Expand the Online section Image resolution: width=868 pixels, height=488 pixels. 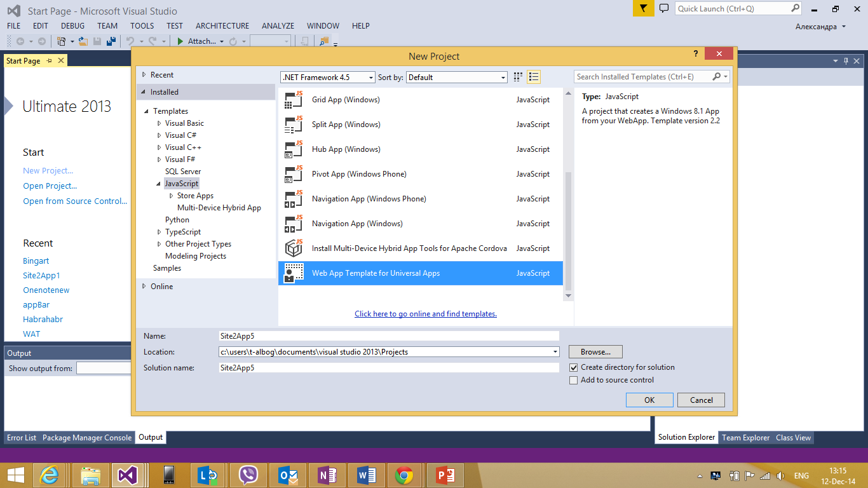pyautogui.click(x=144, y=287)
